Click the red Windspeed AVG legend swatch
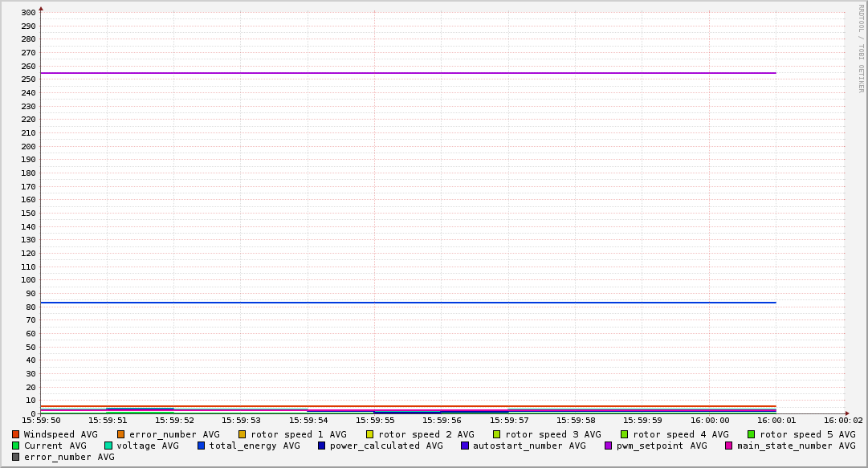Image resolution: width=868 pixels, height=468 pixels. (x=16, y=434)
